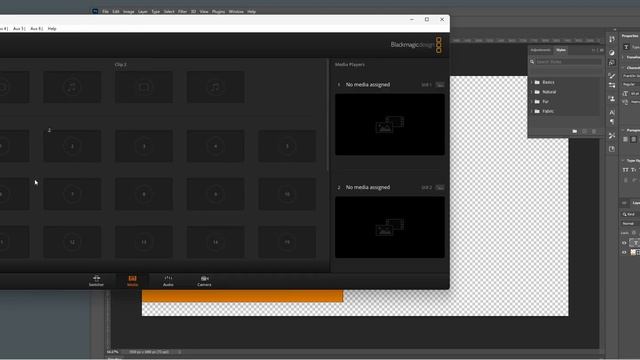The height and width of the screenshot is (360, 640).
Task: Open the History panel dock icon
Action: [612, 39]
